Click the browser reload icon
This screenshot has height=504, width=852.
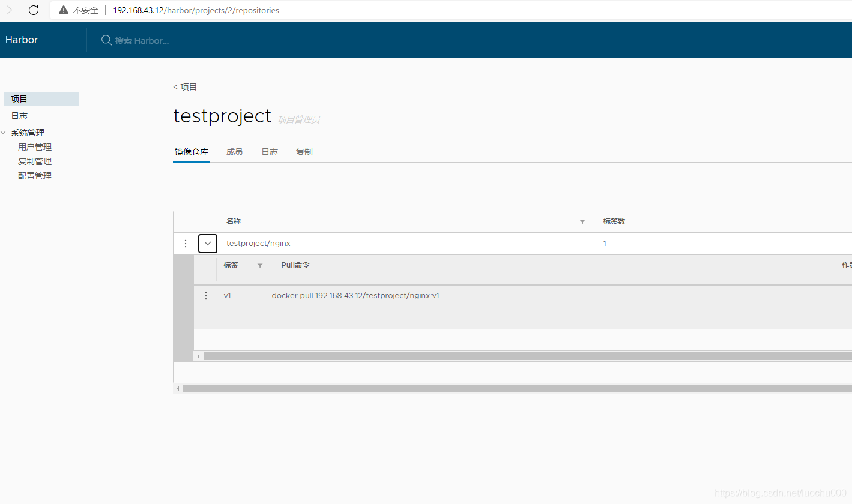pyautogui.click(x=34, y=10)
